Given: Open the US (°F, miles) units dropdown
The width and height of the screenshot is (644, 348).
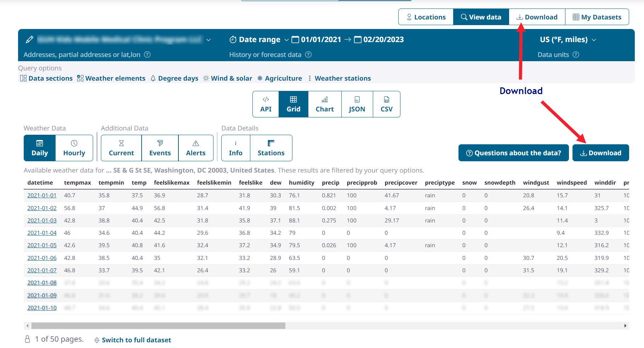Looking at the screenshot, I should point(568,39).
